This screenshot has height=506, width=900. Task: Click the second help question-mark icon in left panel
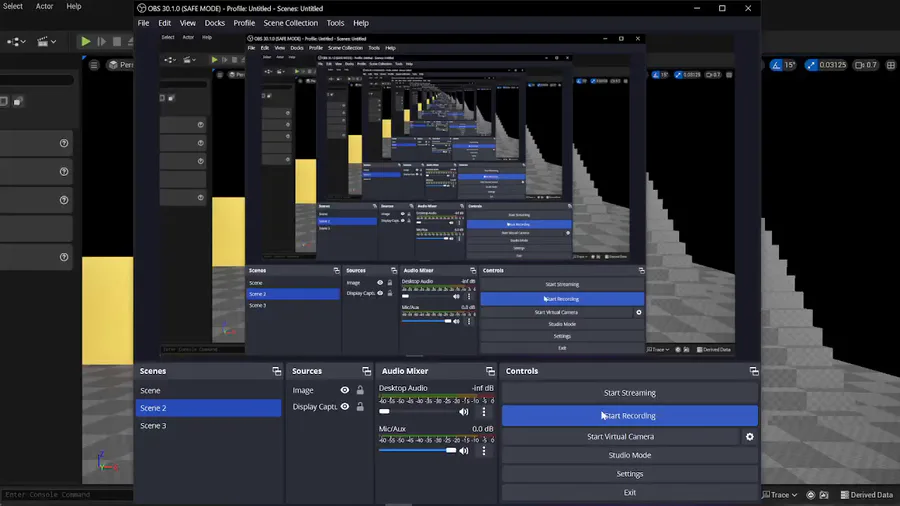tap(64, 172)
